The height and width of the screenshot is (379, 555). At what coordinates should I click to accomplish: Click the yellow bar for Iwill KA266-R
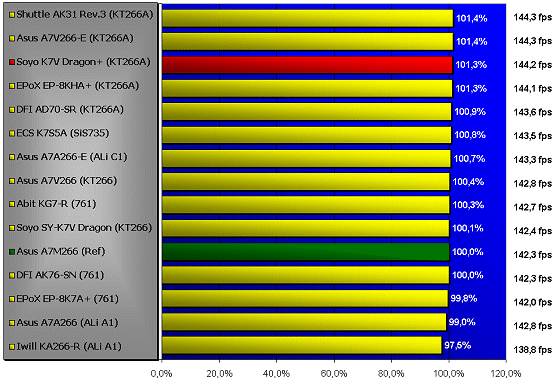coord(302,345)
